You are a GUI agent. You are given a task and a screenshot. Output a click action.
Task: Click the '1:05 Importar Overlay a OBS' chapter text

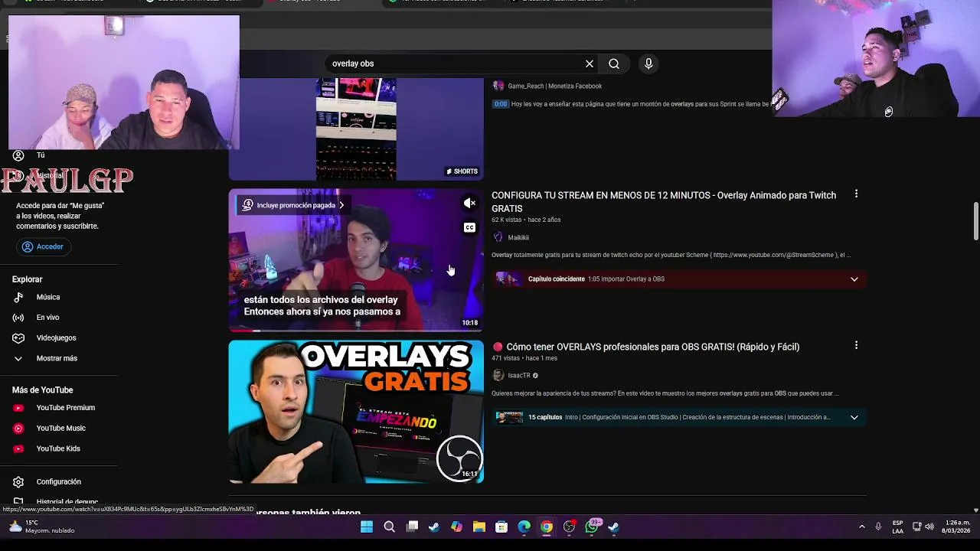coord(626,279)
